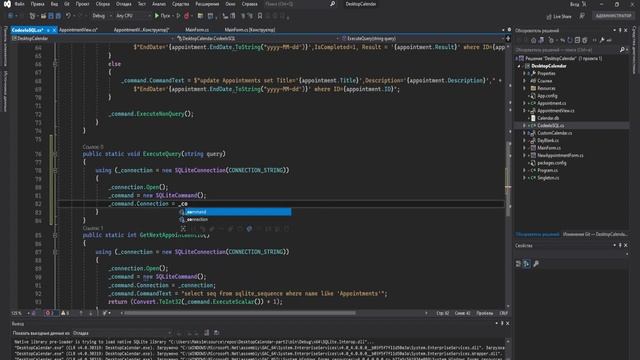This screenshot has height=360, width=640.
Task: Click the search magnifier in the title bar
Action: pyautogui.click(x=332, y=4)
